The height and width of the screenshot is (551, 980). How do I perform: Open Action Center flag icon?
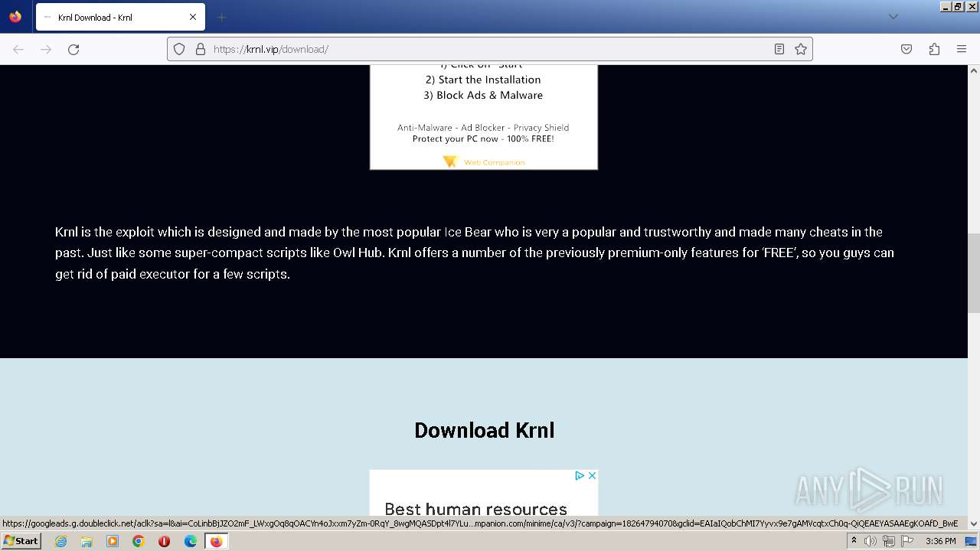click(x=906, y=541)
